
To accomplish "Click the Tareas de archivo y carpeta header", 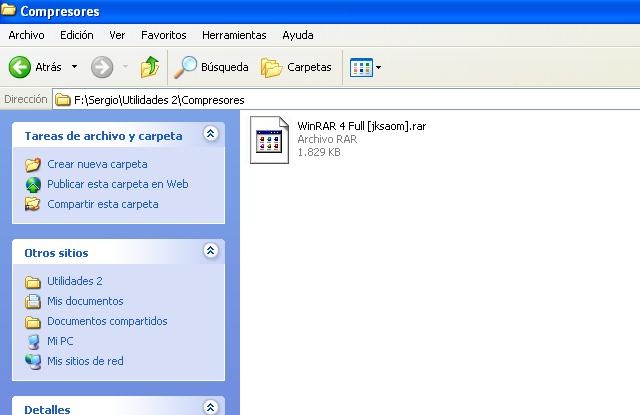I will (x=103, y=136).
